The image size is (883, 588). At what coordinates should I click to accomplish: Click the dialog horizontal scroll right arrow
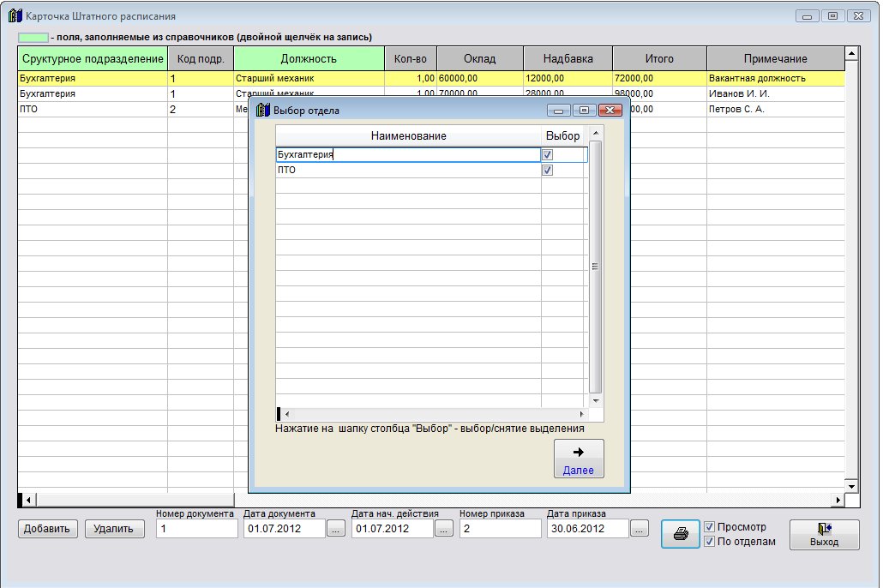click(x=581, y=414)
